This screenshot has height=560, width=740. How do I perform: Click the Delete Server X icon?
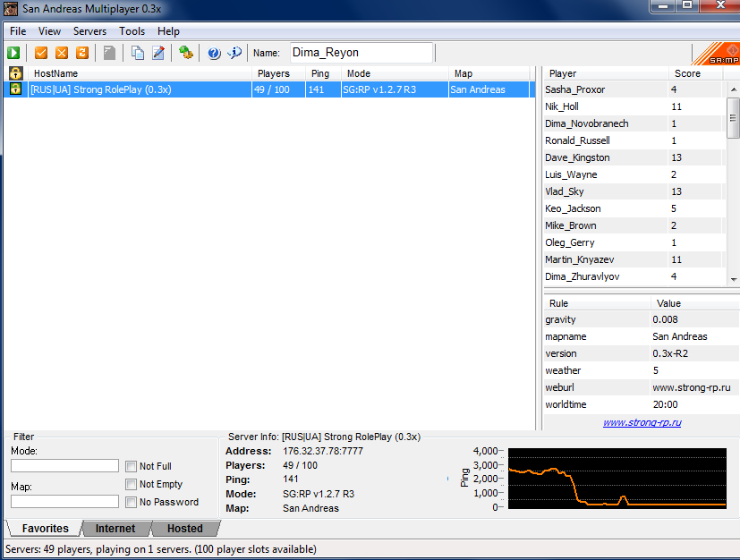point(62,53)
